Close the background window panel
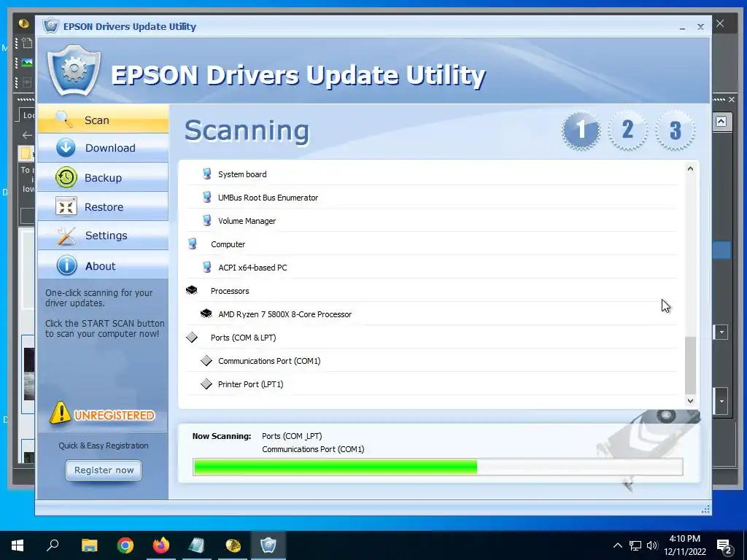 tap(731, 99)
